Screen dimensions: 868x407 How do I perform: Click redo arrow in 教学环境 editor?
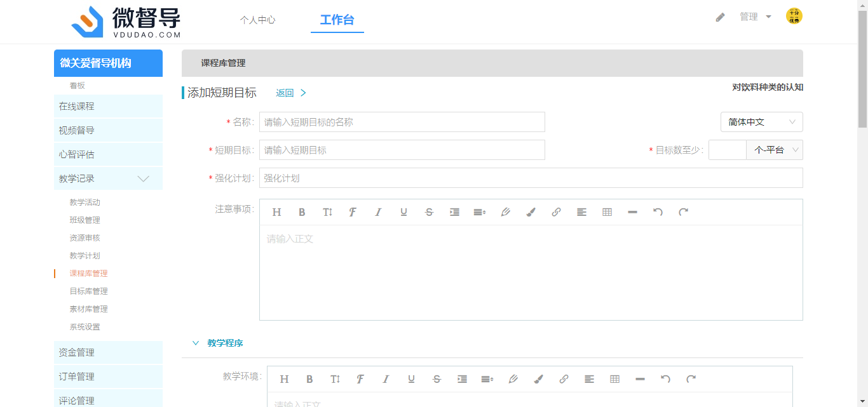[691, 379]
